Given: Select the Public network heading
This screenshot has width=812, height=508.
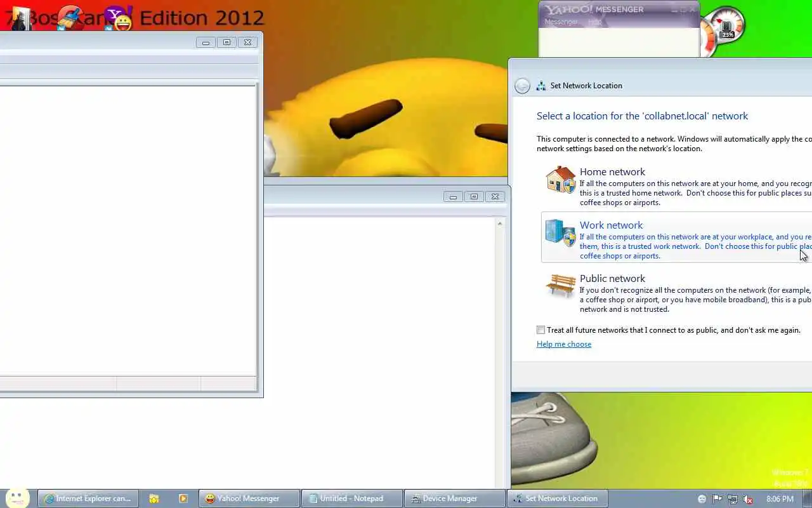Looking at the screenshot, I should click(612, 278).
